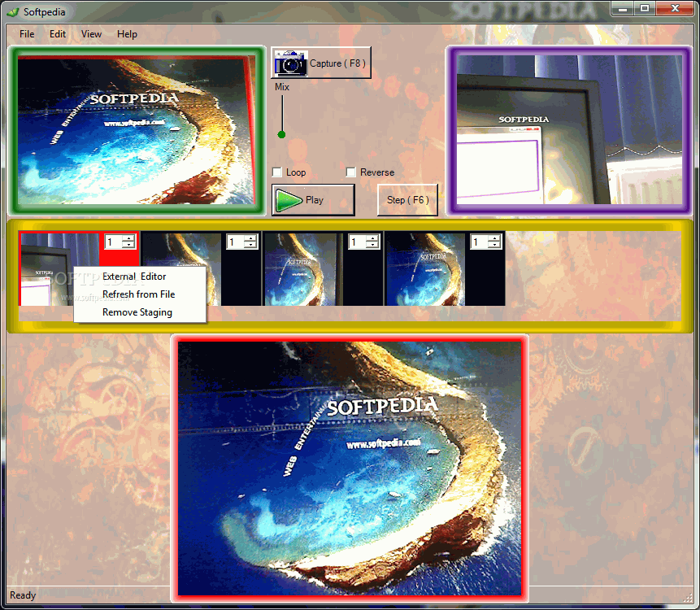The height and width of the screenshot is (610, 700).
Task: Decrease second frame's duration spinner
Action: pyautogui.click(x=251, y=245)
